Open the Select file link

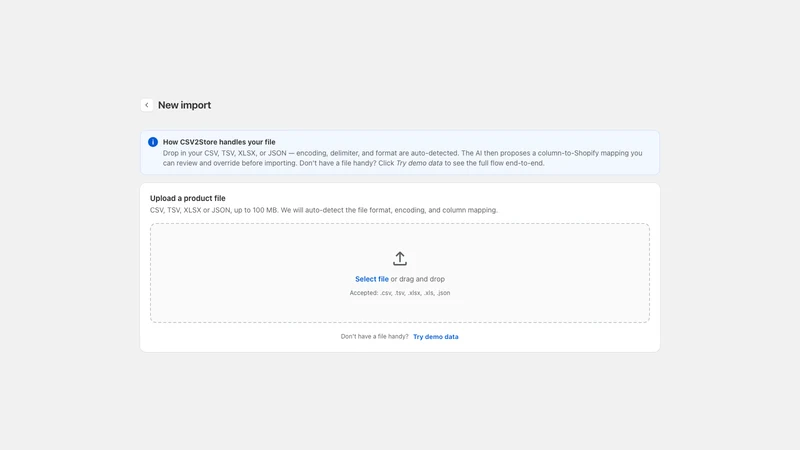click(x=371, y=279)
